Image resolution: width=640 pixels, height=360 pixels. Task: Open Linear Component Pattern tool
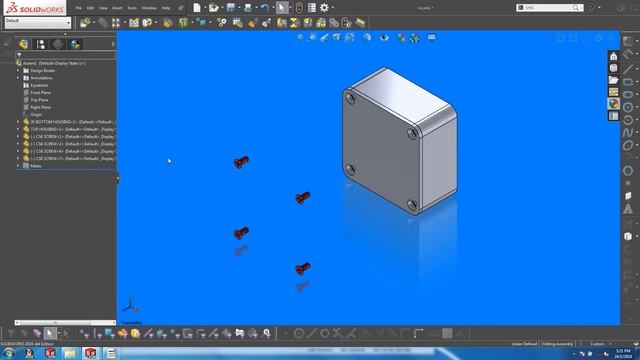point(116,23)
